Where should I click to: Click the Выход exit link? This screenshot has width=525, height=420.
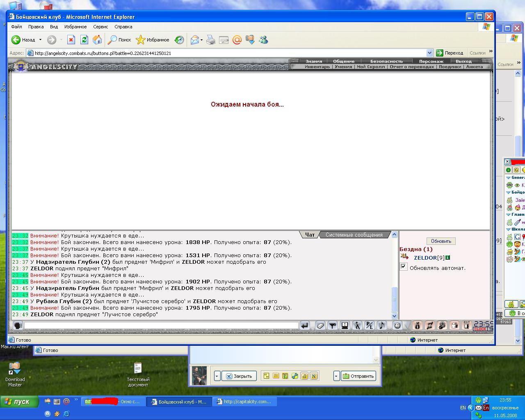tap(463, 62)
